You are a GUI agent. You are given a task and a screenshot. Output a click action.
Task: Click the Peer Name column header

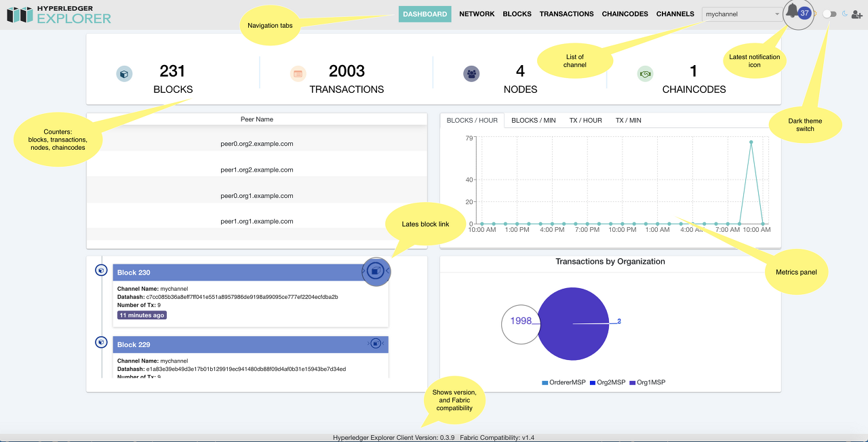point(257,119)
